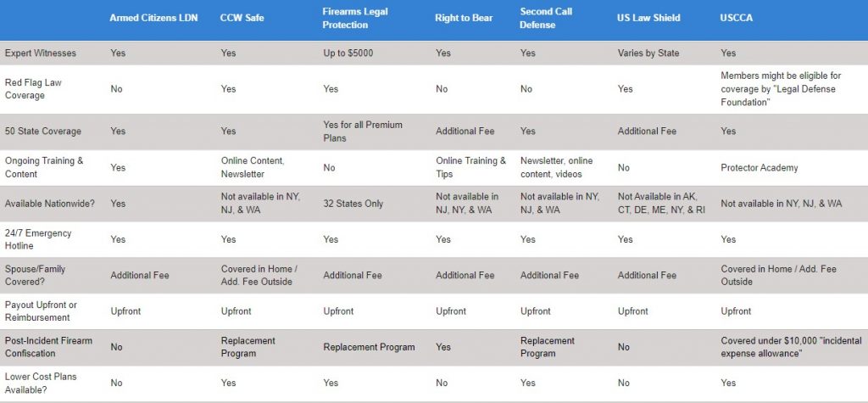This screenshot has width=868, height=403.
Task: Select the "Varies by State" cell
Action: tap(648, 53)
